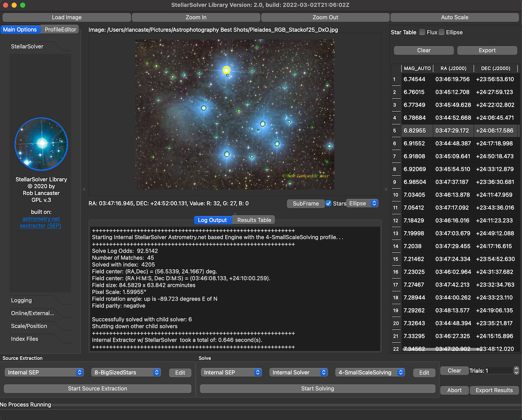Enable the Flux checkbox in Star Table
522x420 pixels.
[x=422, y=33]
